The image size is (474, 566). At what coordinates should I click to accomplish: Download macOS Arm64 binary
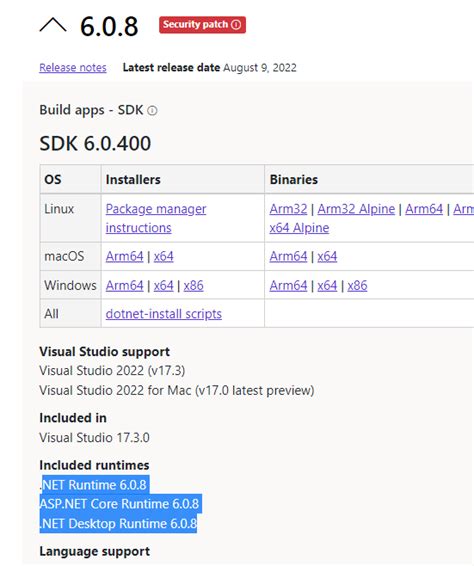[288, 256]
